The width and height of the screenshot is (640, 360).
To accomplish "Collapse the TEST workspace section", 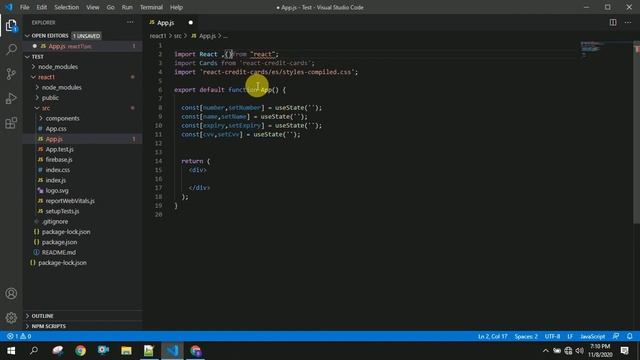I will (x=27, y=57).
